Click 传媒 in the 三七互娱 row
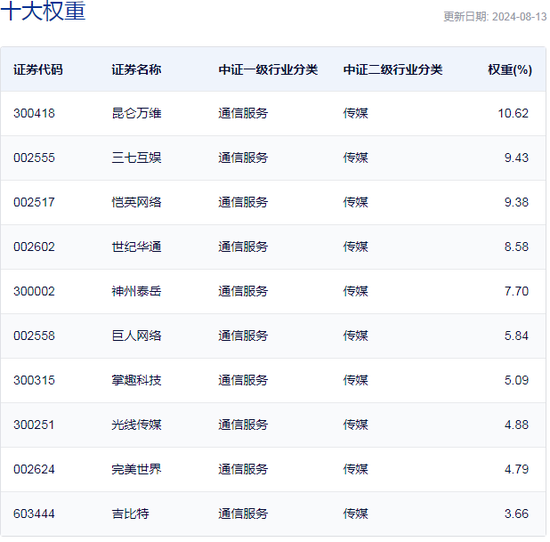Screen dimensions: 550x542 (x=356, y=158)
